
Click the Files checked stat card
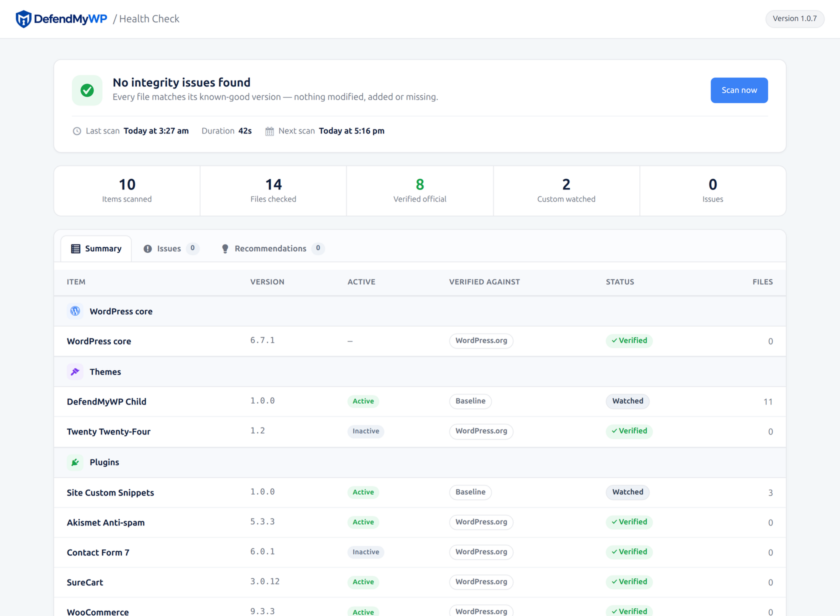coord(273,191)
